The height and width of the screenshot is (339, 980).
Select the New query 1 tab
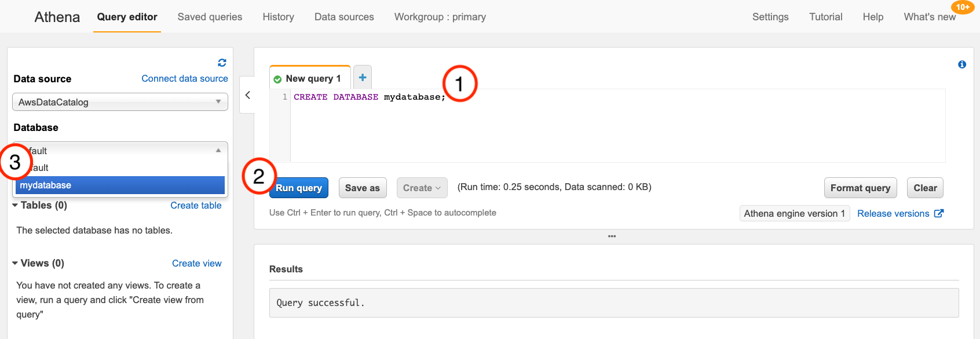310,78
